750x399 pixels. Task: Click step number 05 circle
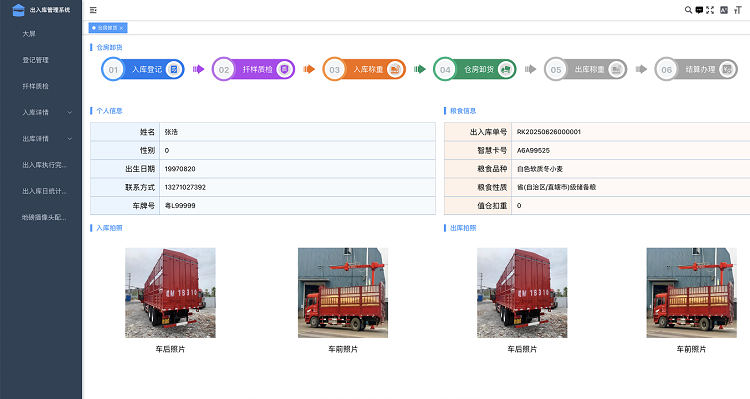556,69
